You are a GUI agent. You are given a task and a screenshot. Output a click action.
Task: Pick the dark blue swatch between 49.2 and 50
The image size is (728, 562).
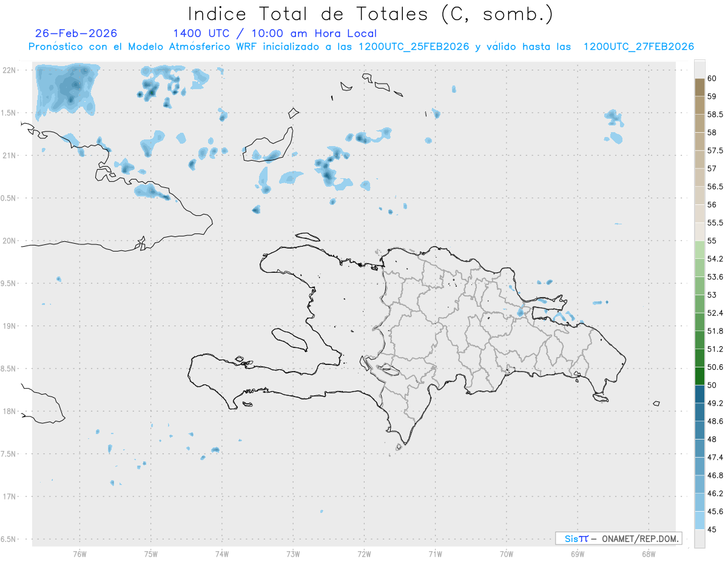699,394
